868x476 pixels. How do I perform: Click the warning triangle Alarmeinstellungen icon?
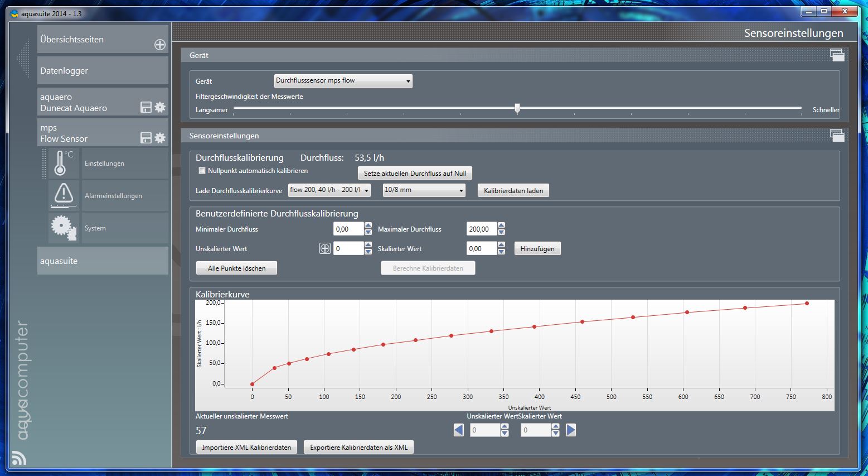tap(64, 195)
